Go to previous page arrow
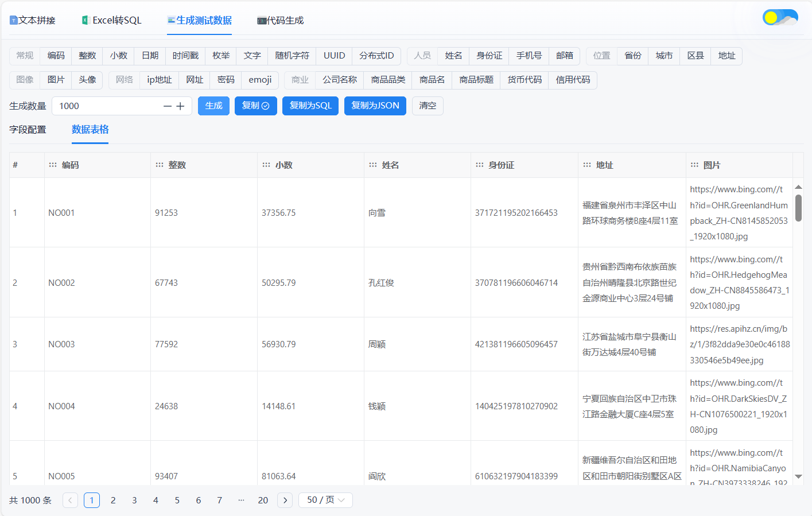 click(70, 500)
